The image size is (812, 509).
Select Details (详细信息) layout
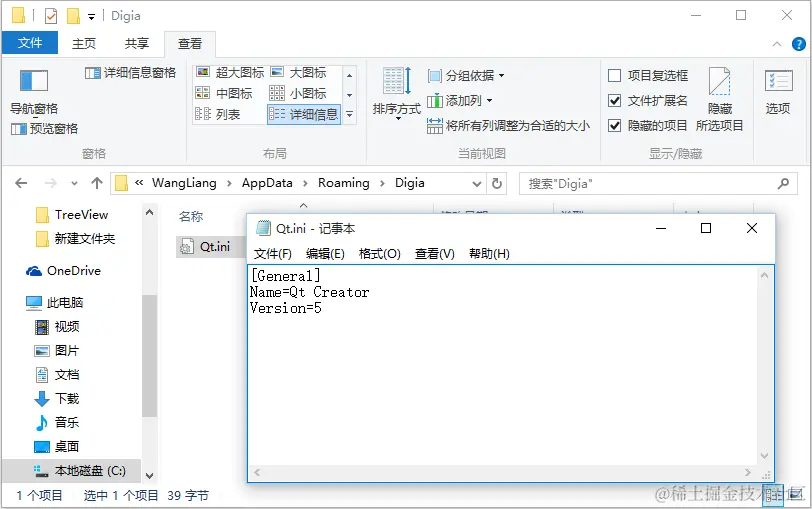pyautogui.click(x=304, y=114)
